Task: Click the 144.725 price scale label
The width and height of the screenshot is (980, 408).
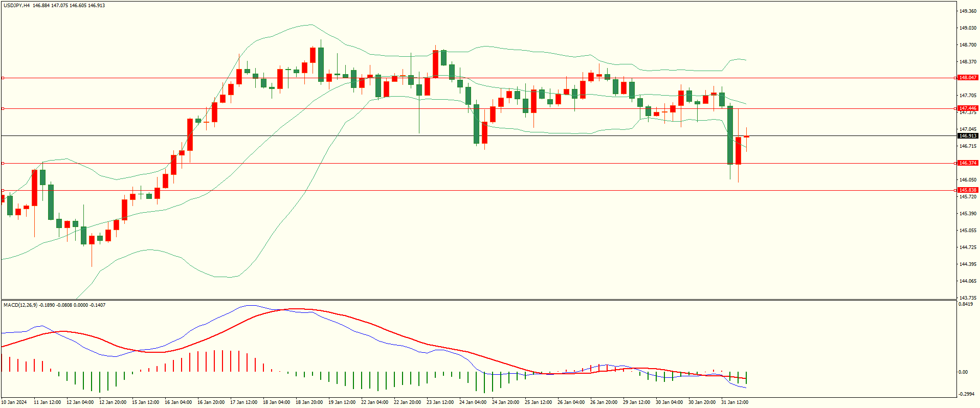Action: point(968,247)
